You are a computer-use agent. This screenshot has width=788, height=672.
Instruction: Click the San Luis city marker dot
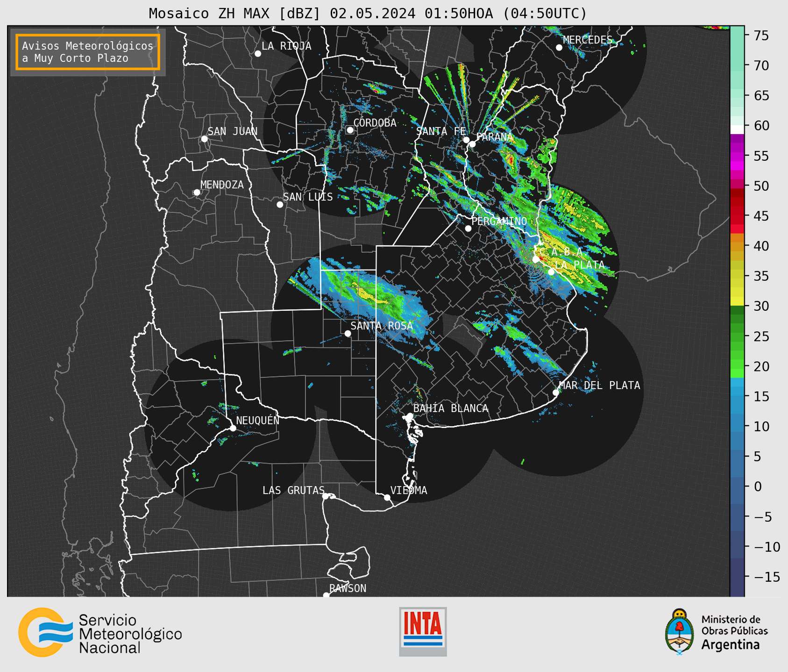point(280,205)
